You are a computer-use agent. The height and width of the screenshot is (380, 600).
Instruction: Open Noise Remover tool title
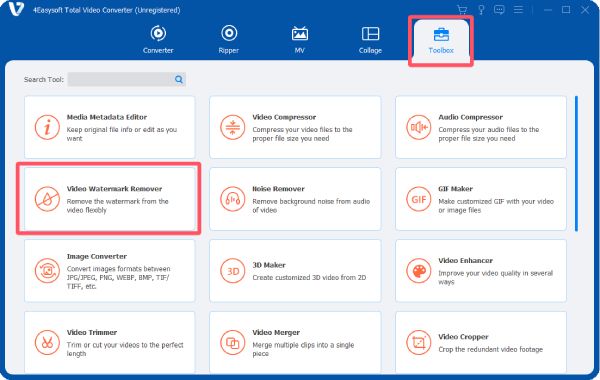click(x=278, y=189)
